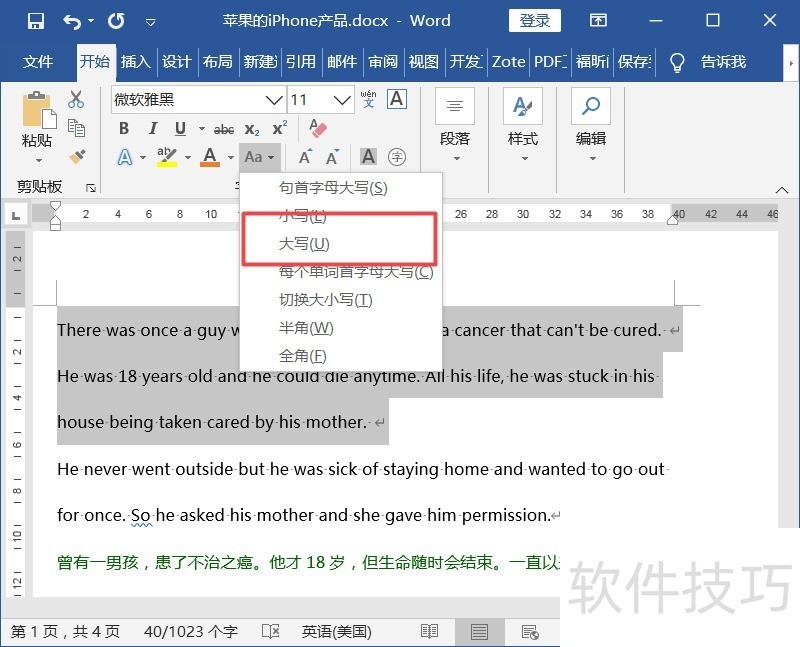The height and width of the screenshot is (647, 800).
Task: Toggle Underline formatting
Action: (x=180, y=128)
